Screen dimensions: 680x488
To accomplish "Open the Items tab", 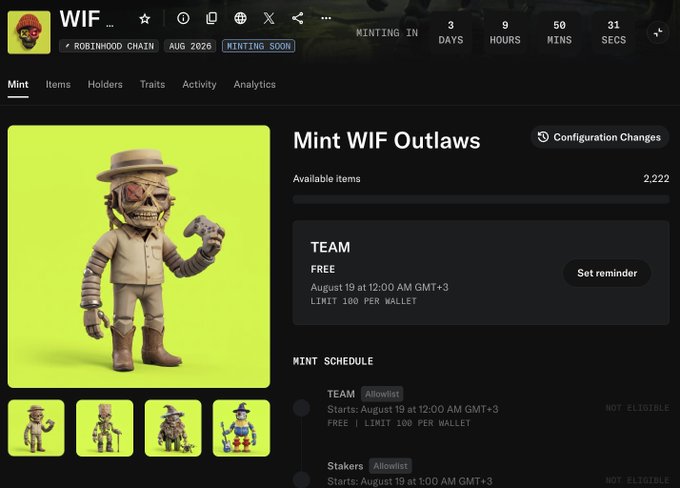I will coord(58,85).
